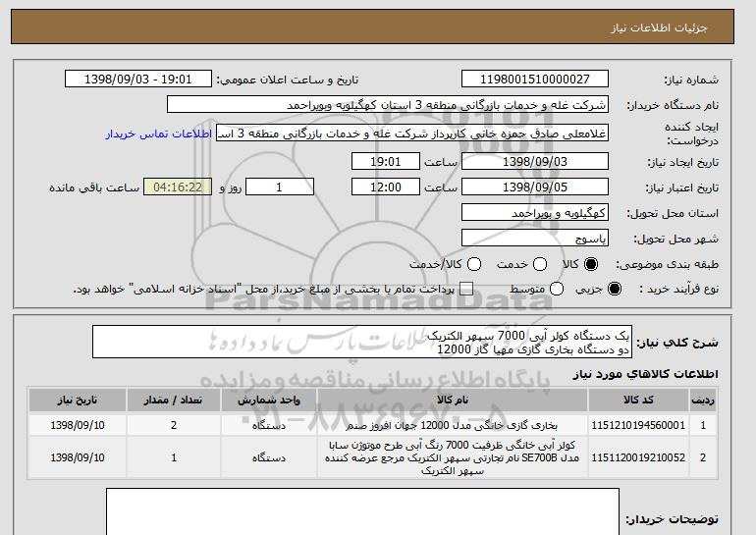Screen dimensions: 756x535
Task: Select the کالا radio button
Action: (591, 264)
